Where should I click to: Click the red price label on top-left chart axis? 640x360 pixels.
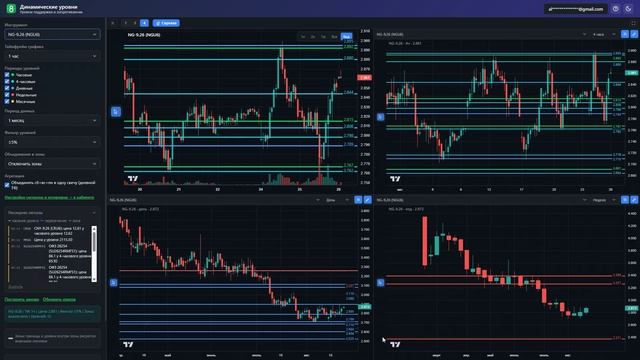click(364, 78)
